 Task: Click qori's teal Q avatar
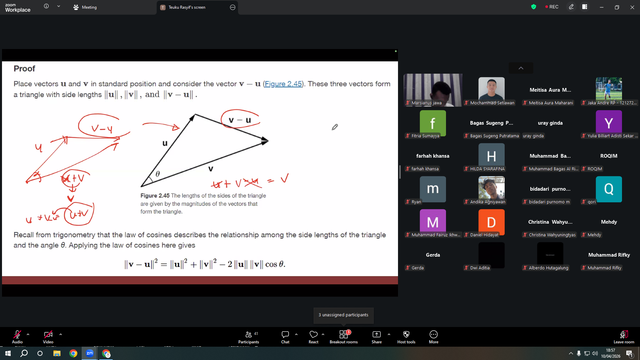609,189
